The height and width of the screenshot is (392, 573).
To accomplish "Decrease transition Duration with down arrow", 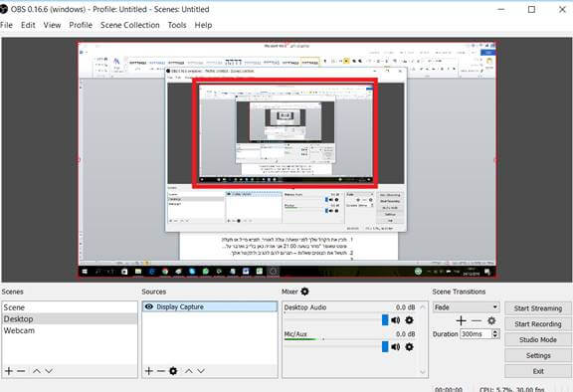I will point(495,336).
